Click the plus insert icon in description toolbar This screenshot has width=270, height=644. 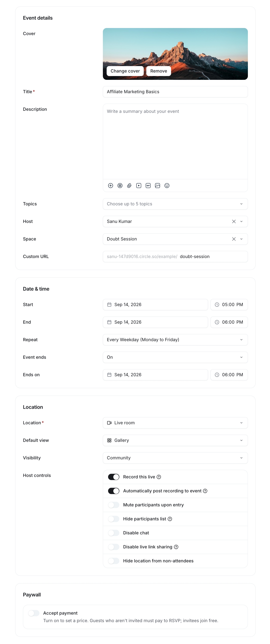(x=111, y=186)
